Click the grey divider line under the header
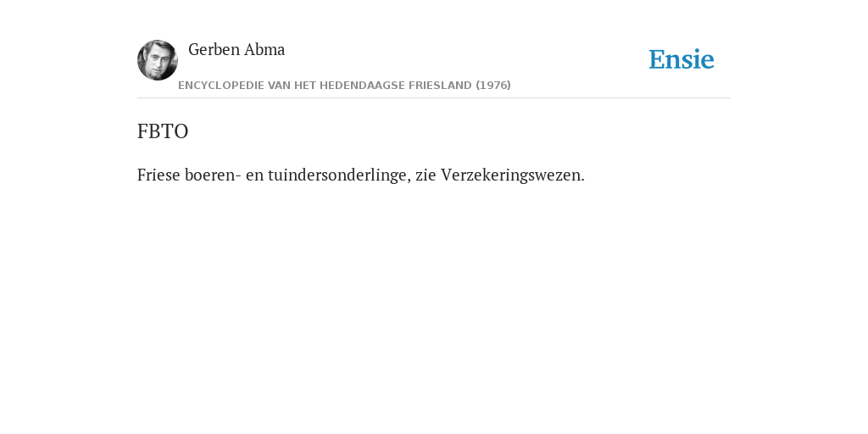868x434 pixels. 434,98
